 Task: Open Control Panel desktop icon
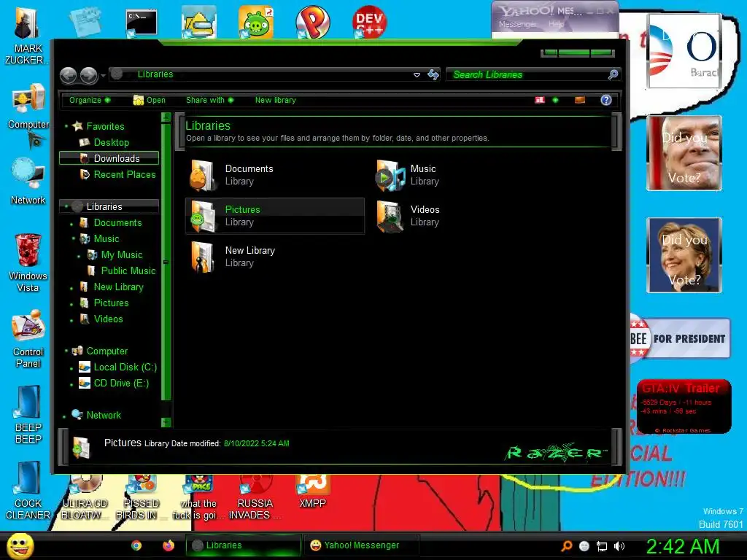pyautogui.click(x=28, y=338)
